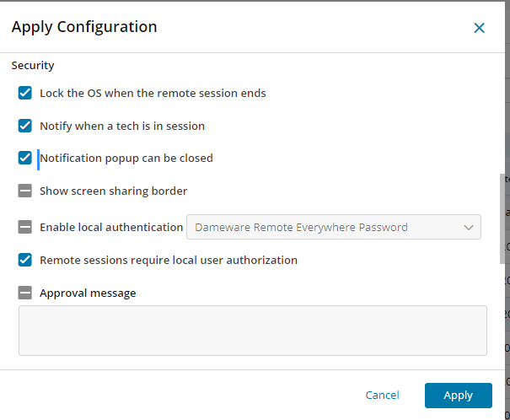Click inside the approval message text area
The image size is (510, 420).
pyautogui.click(x=253, y=330)
